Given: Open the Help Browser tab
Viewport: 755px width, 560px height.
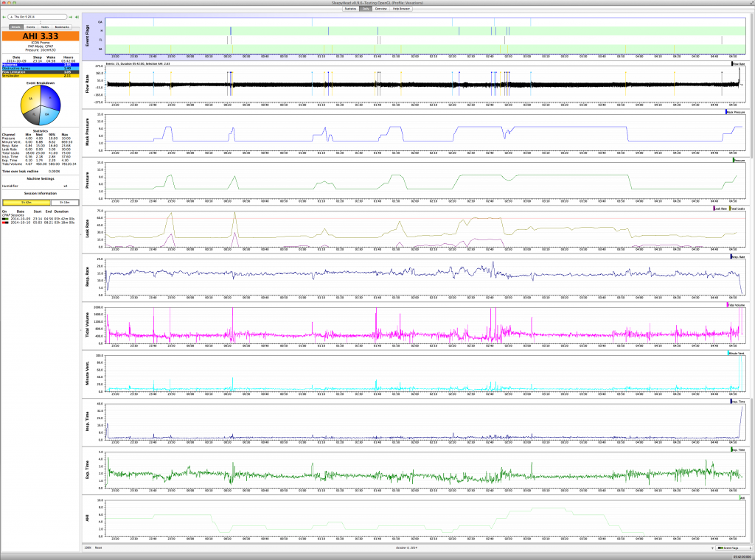Looking at the screenshot, I should click(402, 9).
